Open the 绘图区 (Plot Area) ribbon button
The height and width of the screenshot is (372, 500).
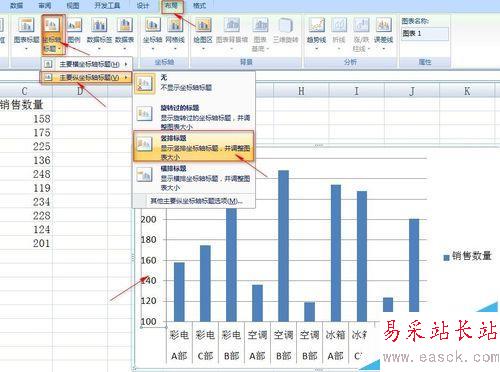203,34
